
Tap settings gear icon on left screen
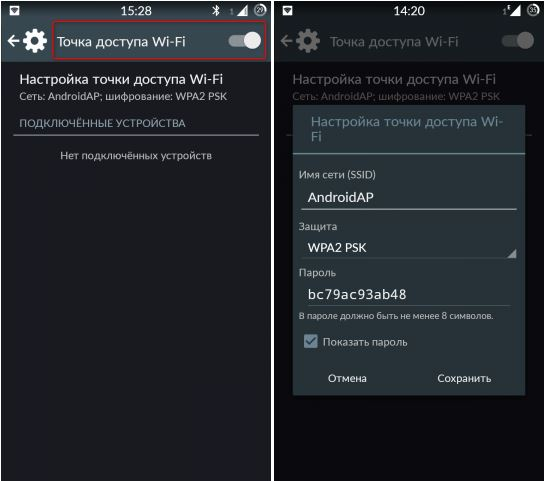[x=35, y=41]
